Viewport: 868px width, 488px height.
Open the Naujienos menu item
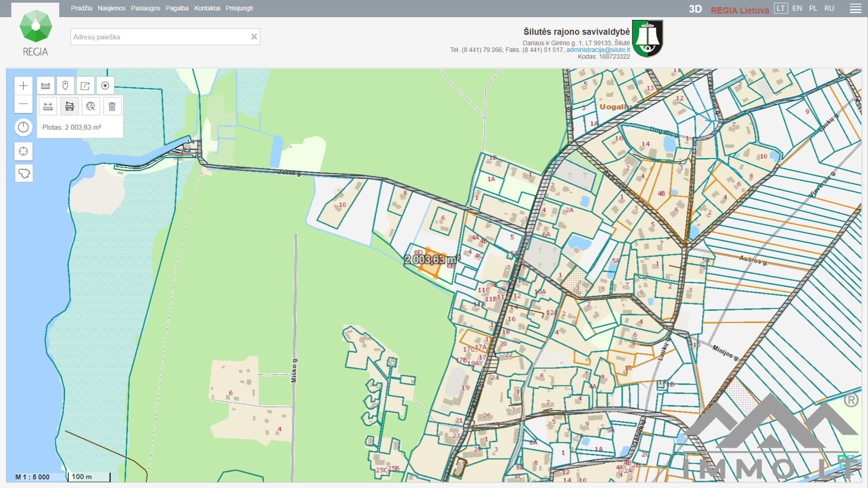tap(112, 8)
